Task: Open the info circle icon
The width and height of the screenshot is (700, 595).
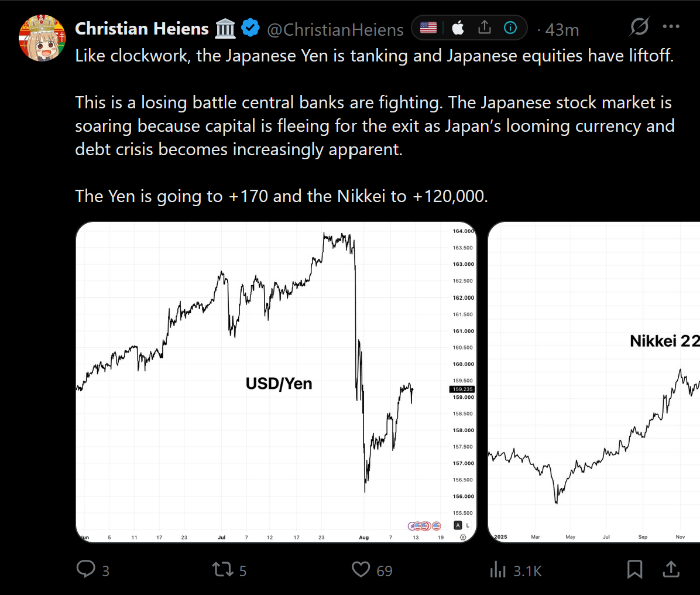Action: pos(510,28)
